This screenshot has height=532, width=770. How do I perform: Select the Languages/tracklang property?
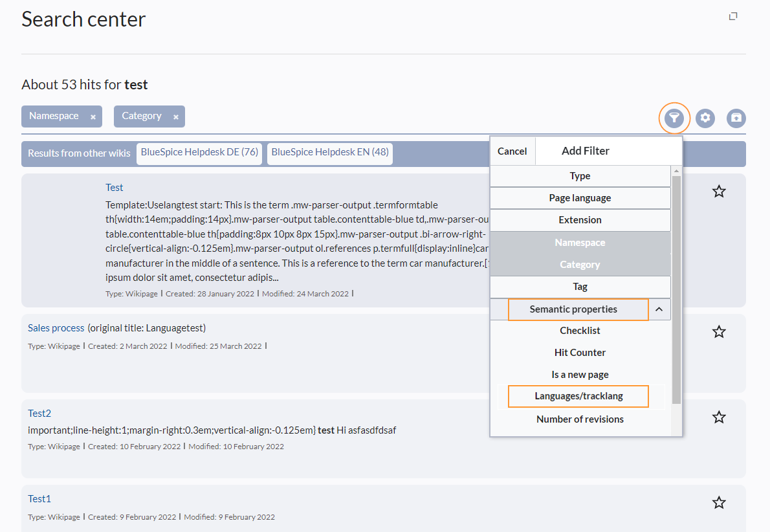[x=578, y=397]
